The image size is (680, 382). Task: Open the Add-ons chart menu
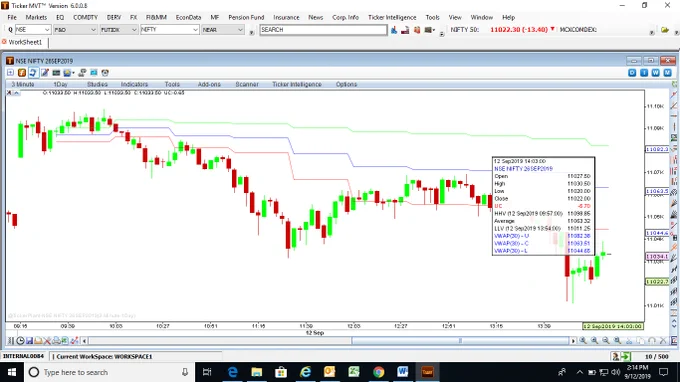(x=209, y=84)
